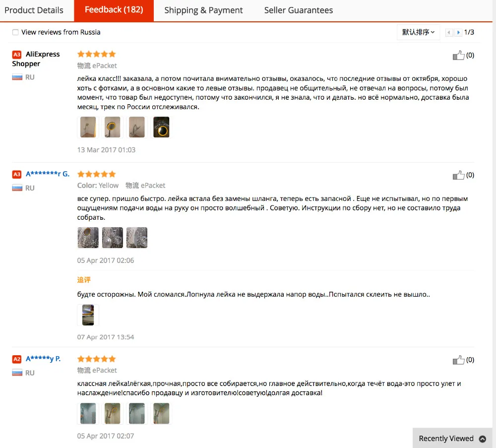496x448 pixels.
Task: Open first photo in A*****y P. review
Action: 88,413
